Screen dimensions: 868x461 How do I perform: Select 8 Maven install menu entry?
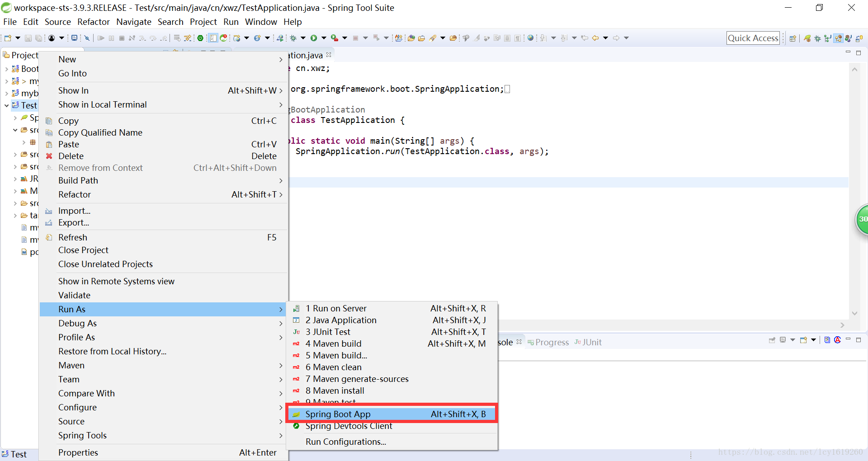[x=392, y=390]
